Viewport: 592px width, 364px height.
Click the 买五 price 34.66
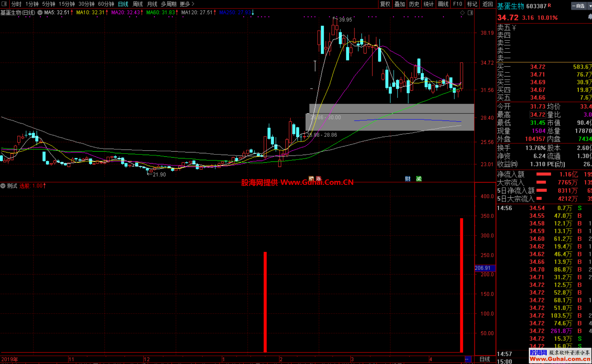point(538,98)
